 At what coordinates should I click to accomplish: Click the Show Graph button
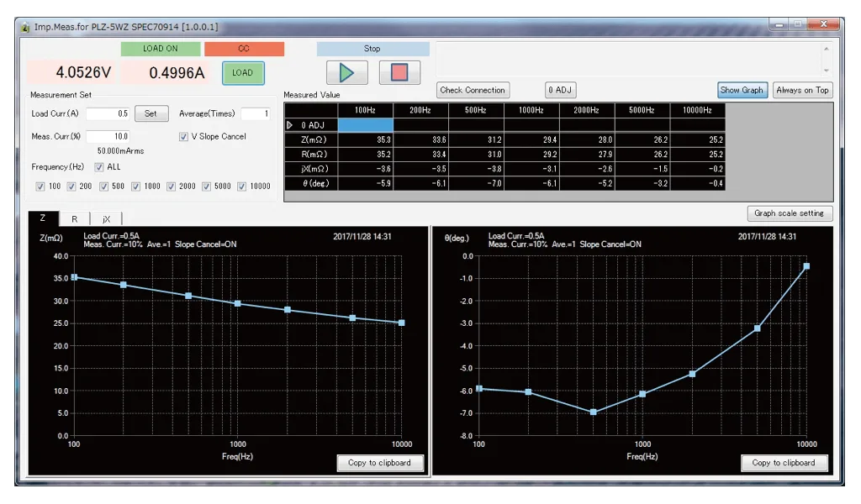(x=742, y=90)
